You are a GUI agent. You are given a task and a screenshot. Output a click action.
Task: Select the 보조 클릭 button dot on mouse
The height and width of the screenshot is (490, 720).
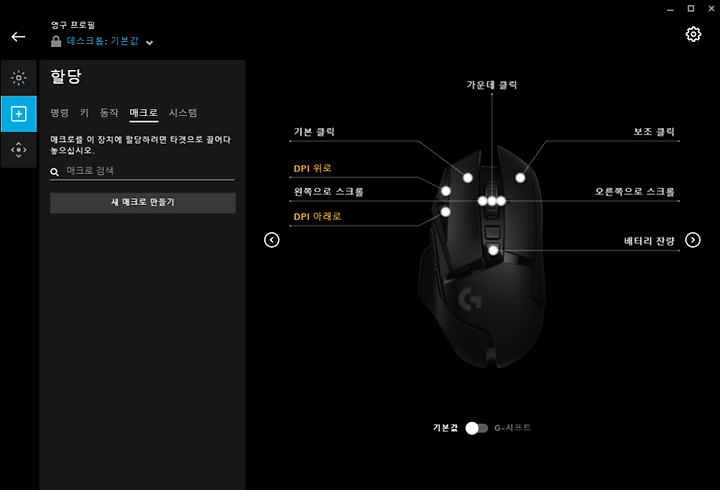[520, 178]
